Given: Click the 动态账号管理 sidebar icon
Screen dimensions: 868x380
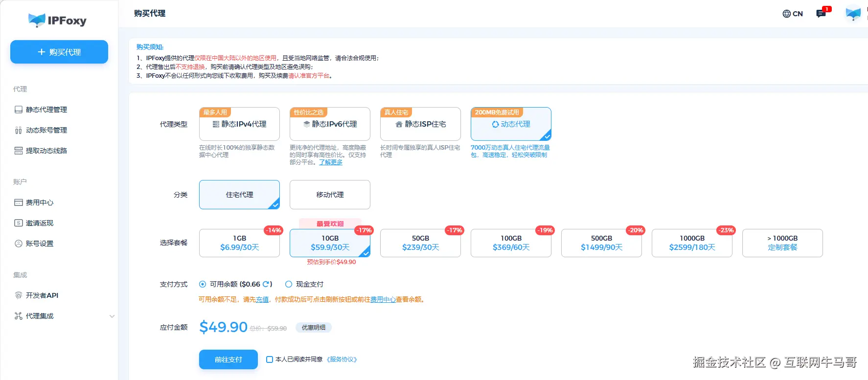Looking at the screenshot, I should click(19, 130).
